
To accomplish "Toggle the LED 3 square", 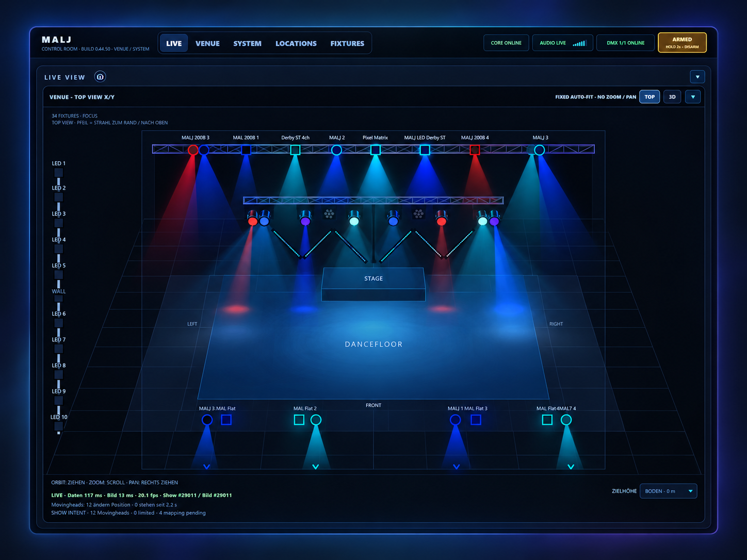I will [58, 223].
